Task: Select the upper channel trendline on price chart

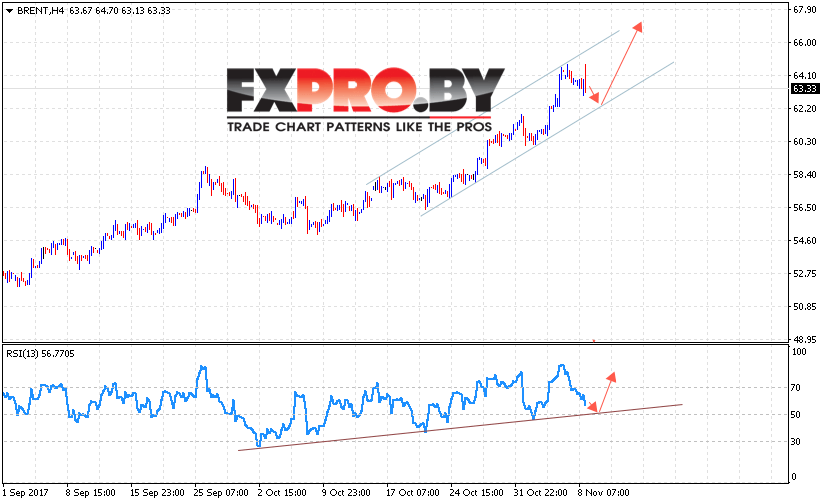Action: click(493, 108)
